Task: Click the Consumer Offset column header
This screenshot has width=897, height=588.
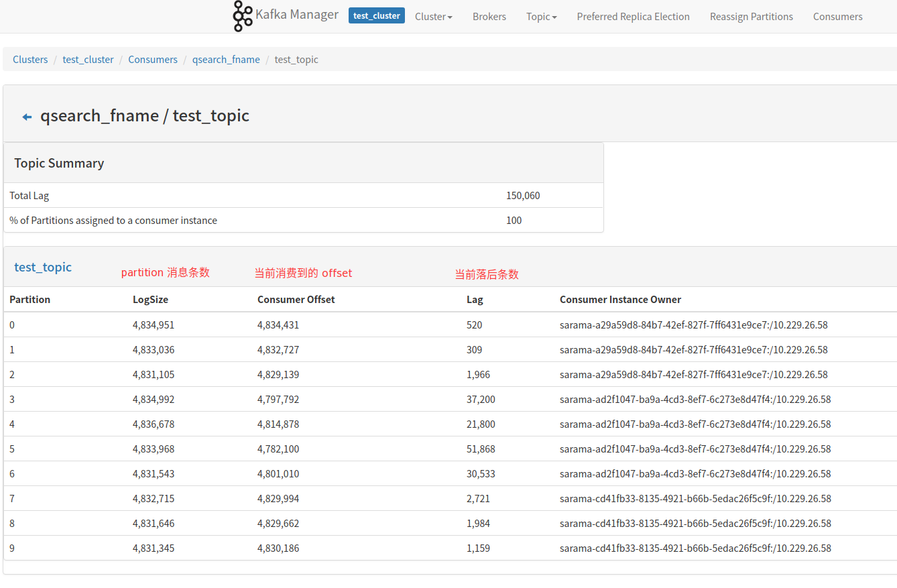Action: 296,300
